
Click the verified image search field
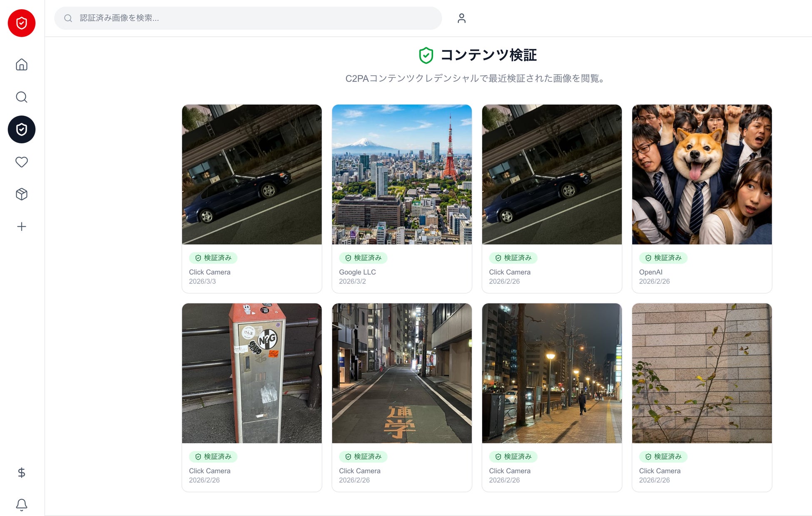248,18
